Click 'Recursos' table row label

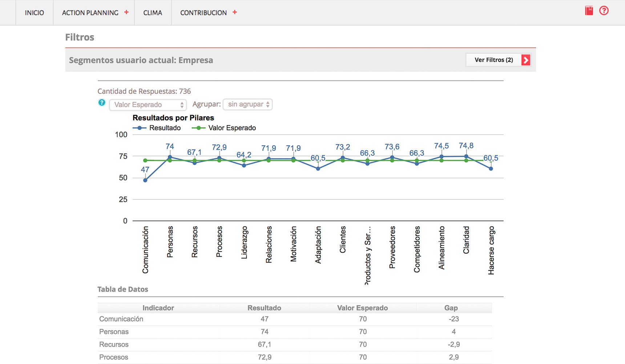point(114,344)
